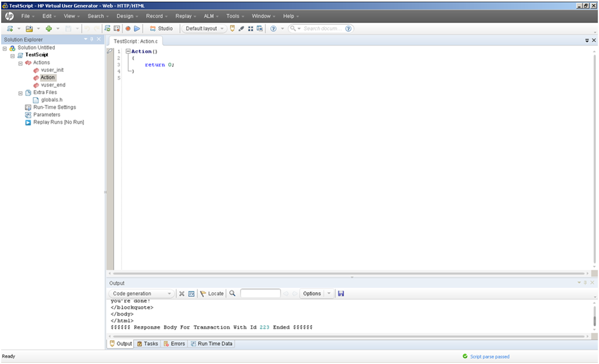
Task: Select Replay Runs [No Run] node
Action: click(58, 123)
